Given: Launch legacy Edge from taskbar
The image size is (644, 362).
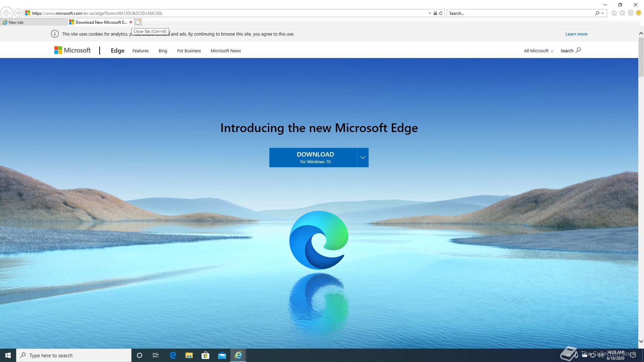Looking at the screenshot, I should click(173, 355).
